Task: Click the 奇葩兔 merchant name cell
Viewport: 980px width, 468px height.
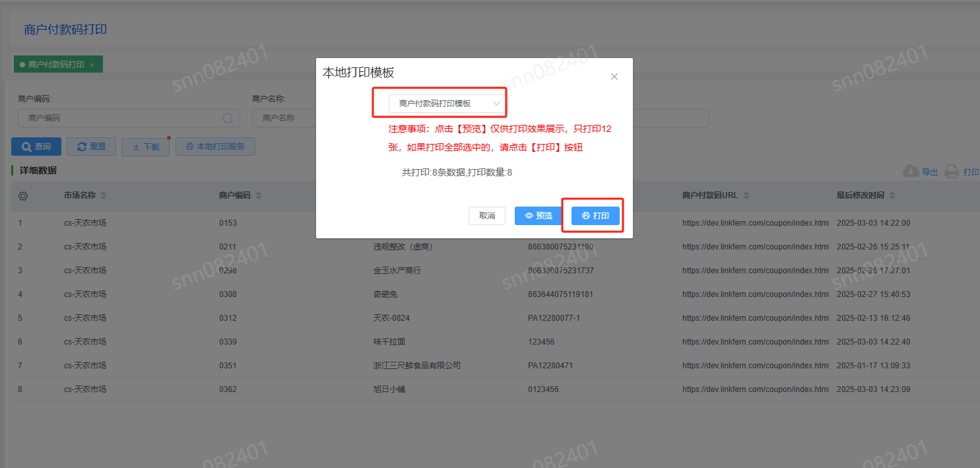Action: (385, 294)
